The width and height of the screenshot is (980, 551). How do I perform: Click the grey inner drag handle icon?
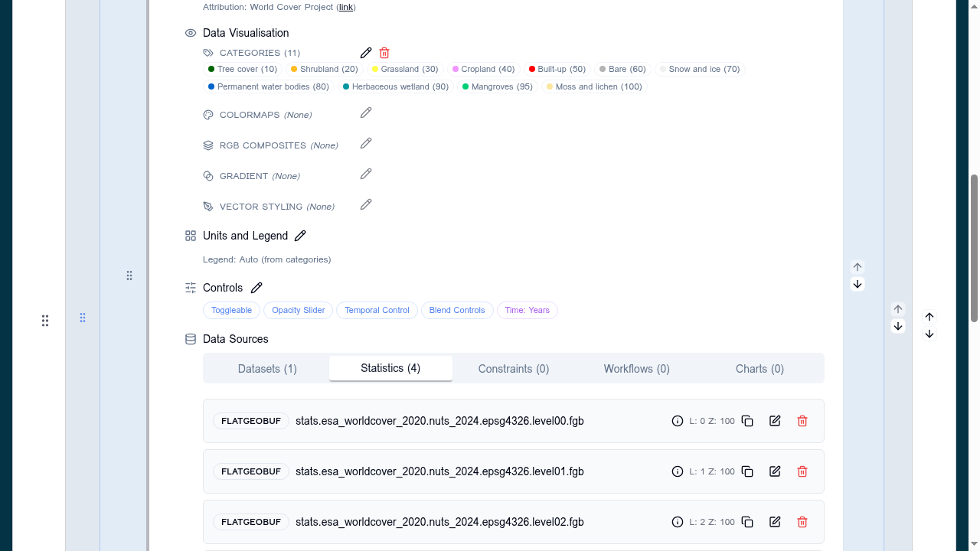129,275
